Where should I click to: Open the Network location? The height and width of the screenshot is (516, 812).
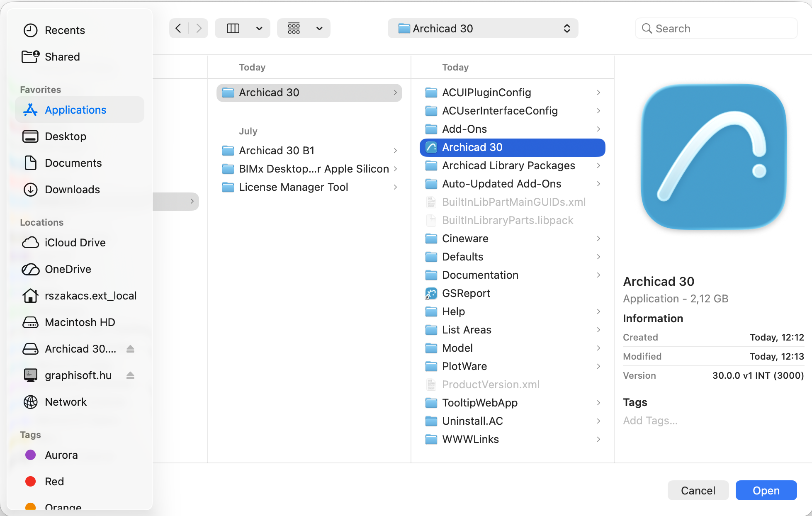click(79, 402)
